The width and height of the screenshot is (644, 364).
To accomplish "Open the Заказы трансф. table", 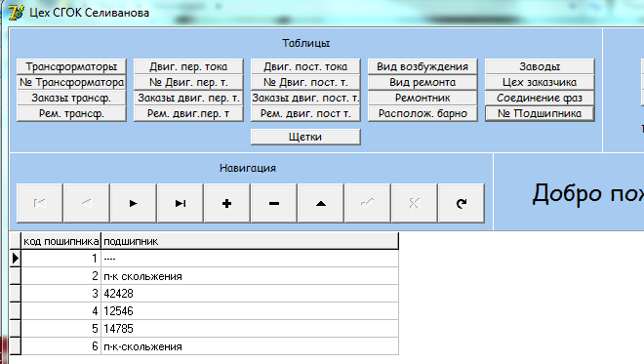I will [71, 98].
